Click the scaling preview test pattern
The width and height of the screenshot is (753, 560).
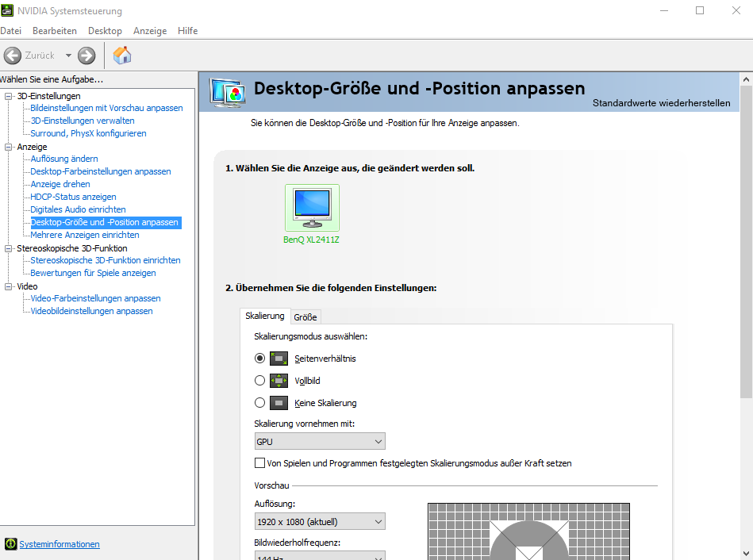[x=528, y=531]
